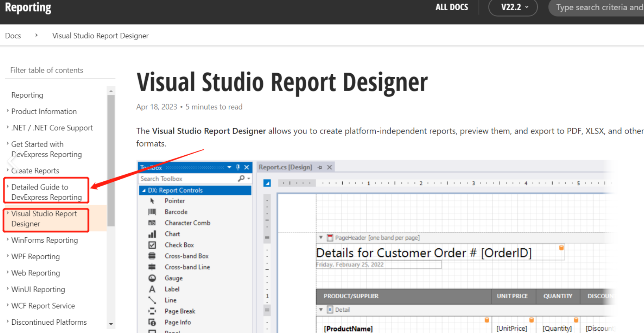Pin the Toolbox panel with pushpin icon
644x333 pixels.
point(238,167)
